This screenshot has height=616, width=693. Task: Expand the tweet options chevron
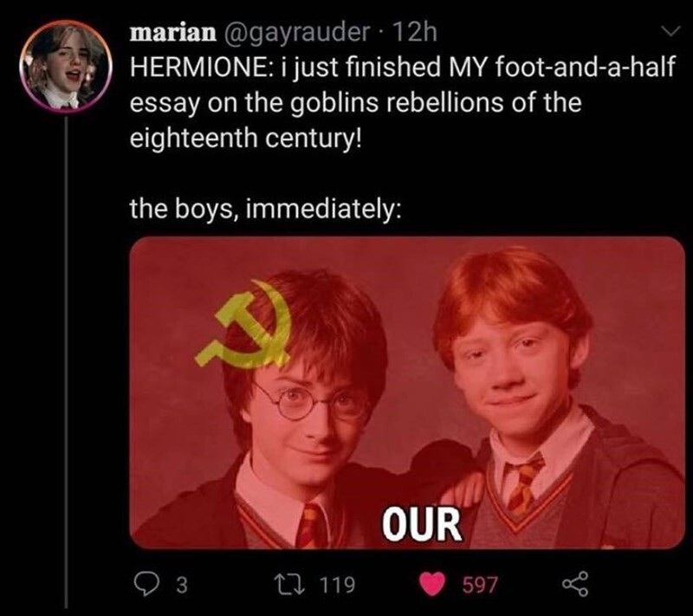coord(670,31)
